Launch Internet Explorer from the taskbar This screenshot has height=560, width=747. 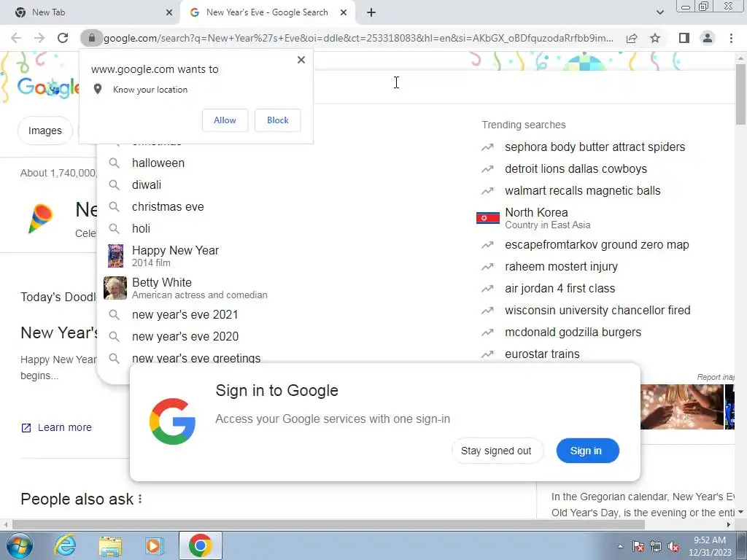(x=65, y=545)
